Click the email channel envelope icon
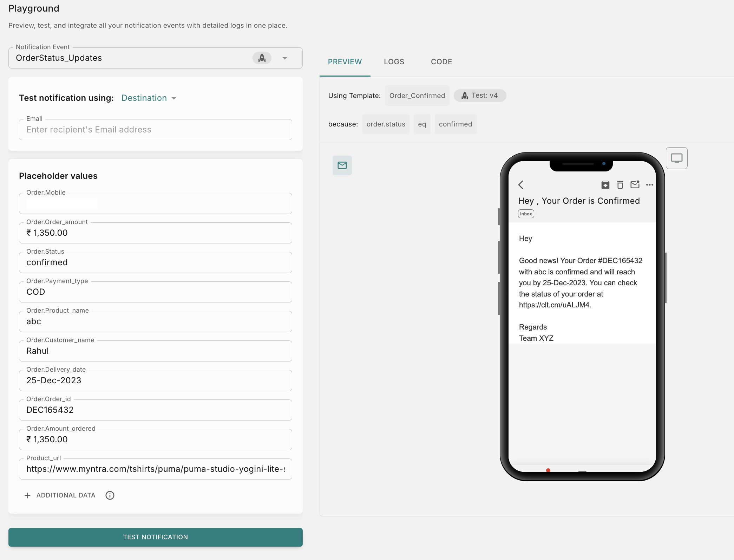 342,165
